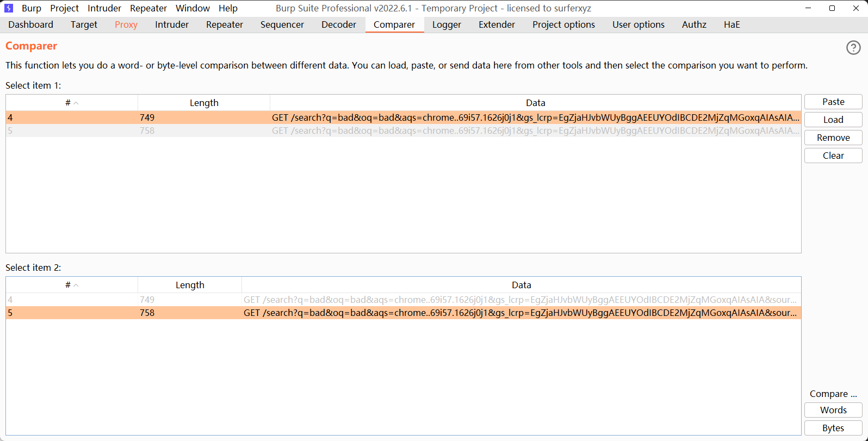Click length 758 in item 2 table
Screen dimensions: 868x441
(147, 313)
